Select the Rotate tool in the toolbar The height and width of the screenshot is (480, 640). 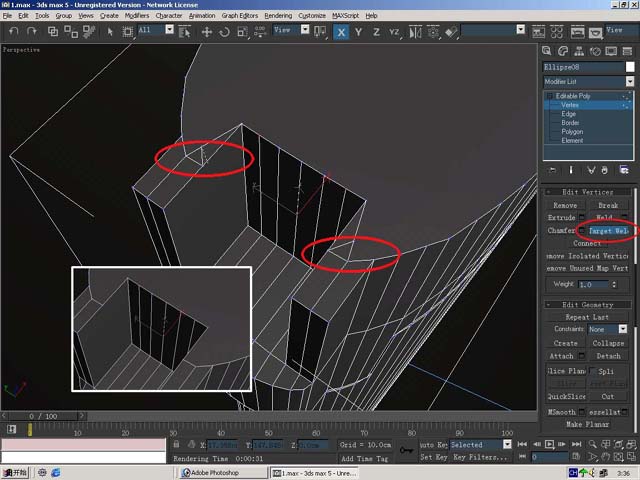(224, 32)
